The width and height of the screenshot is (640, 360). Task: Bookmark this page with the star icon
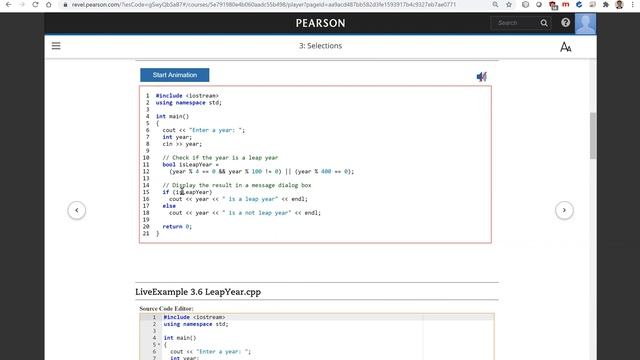(x=509, y=4)
